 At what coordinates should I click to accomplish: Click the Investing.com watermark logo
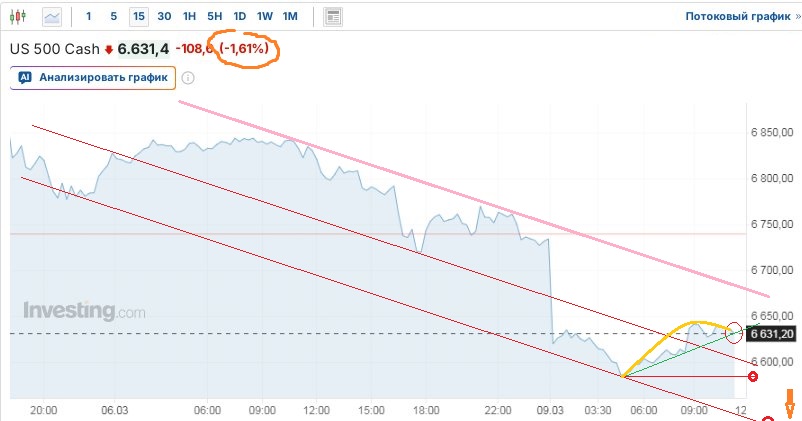point(84,312)
